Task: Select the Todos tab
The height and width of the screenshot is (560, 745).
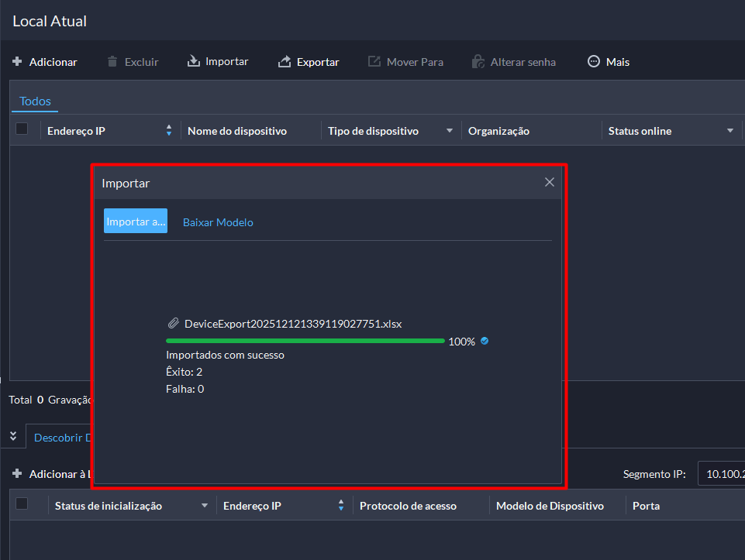Action: tap(35, 101)
